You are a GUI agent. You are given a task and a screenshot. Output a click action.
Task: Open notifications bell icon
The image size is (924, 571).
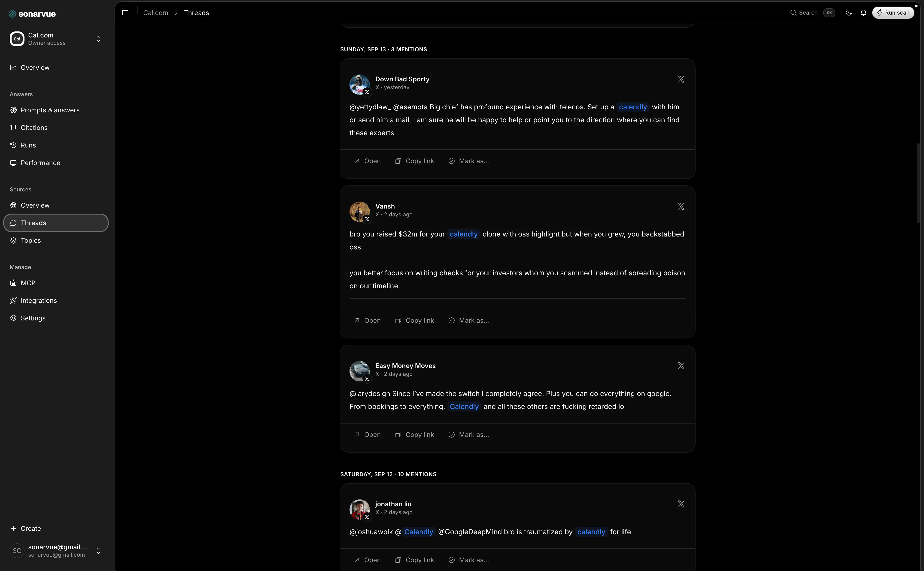[x=863, y=13]
